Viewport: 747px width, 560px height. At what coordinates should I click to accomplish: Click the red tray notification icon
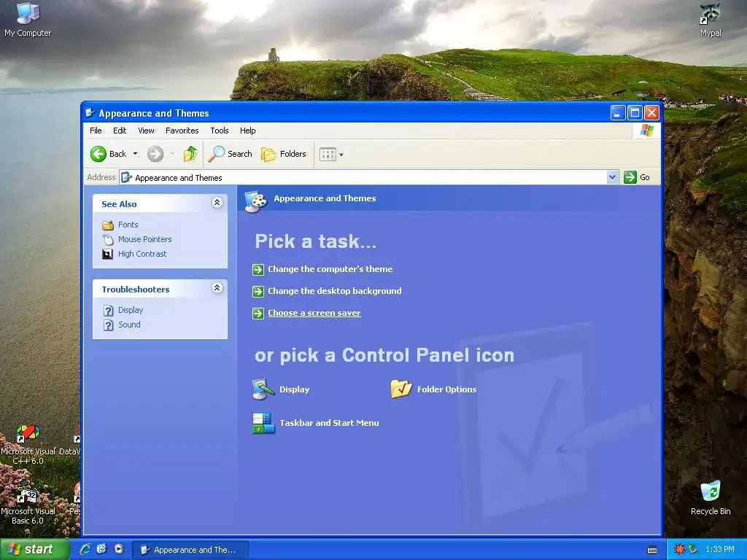pos(679,550)
